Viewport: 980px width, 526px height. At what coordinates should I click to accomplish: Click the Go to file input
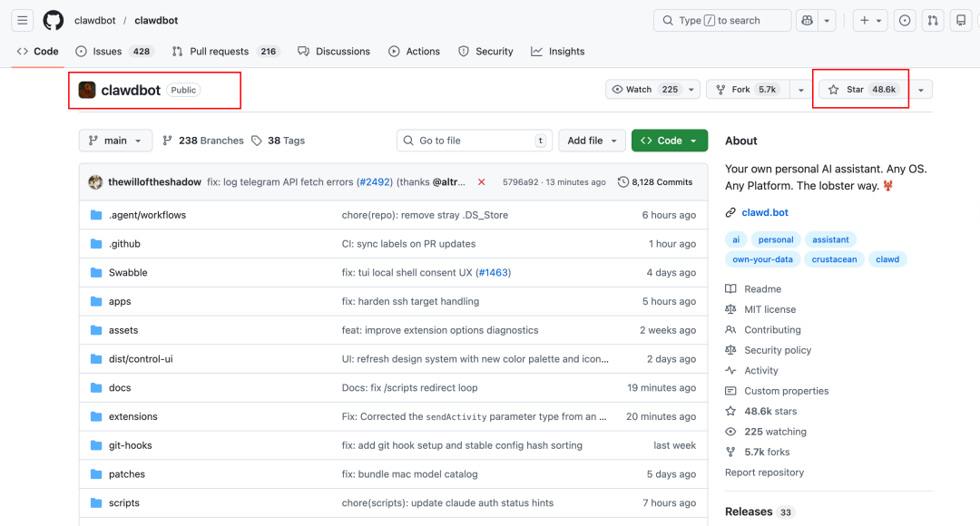[475, 141]
